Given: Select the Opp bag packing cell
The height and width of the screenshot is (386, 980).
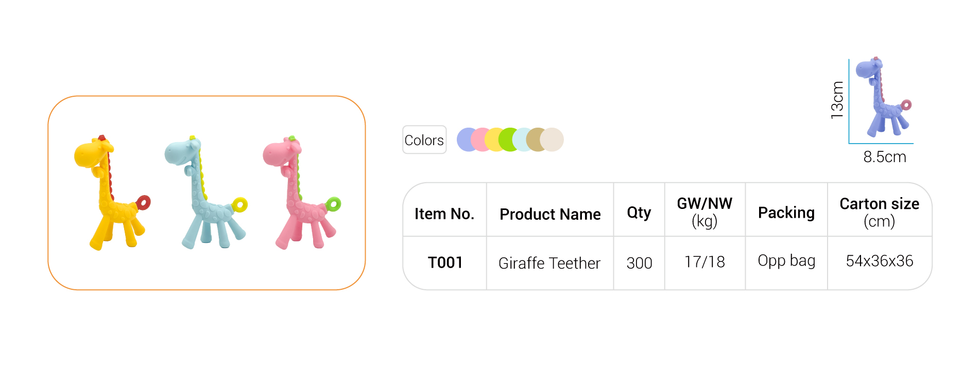Looking at the screenshot, I should (x=786, y=261).
